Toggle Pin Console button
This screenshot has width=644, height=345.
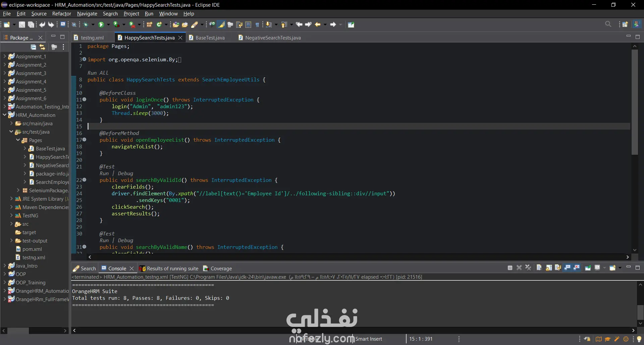[x=588, y=268]
